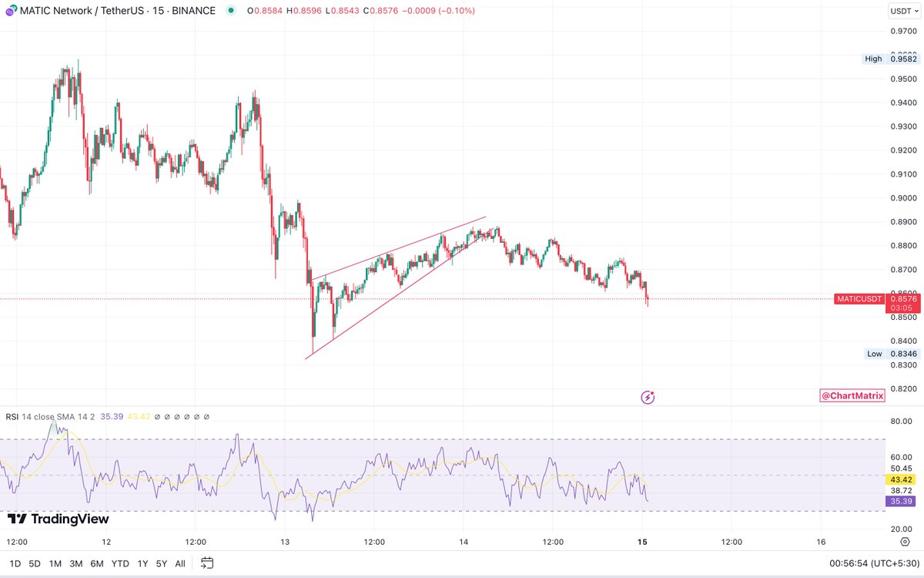Open the go-to-date calendar icon
924x578 pixels.
point(207,563)
